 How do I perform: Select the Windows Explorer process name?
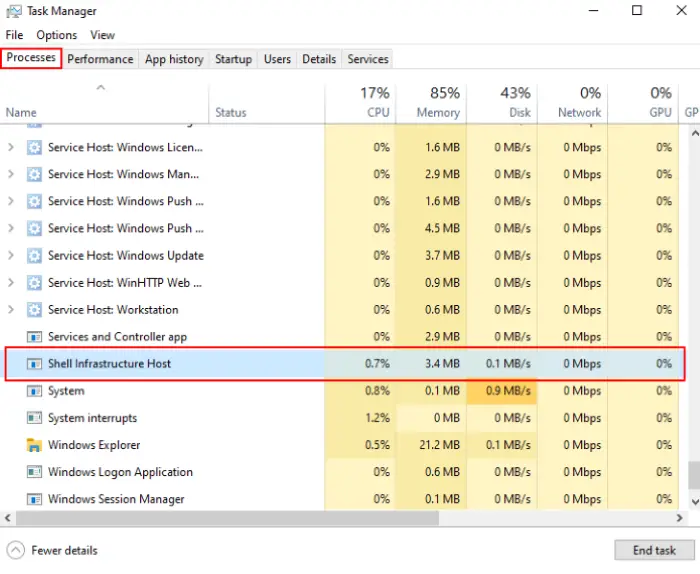point(94,445)
